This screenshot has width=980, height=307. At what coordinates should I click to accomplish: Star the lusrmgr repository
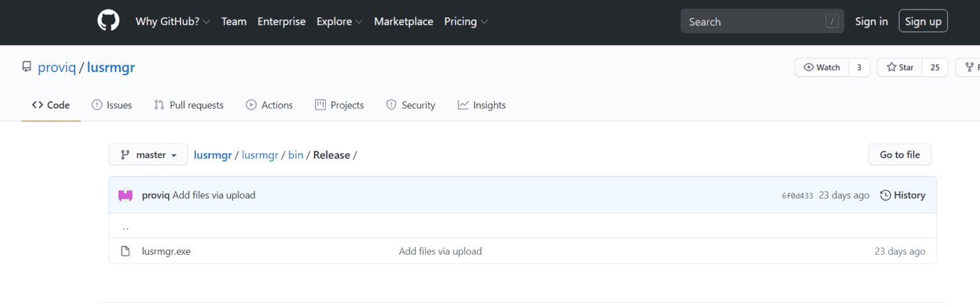900,68
